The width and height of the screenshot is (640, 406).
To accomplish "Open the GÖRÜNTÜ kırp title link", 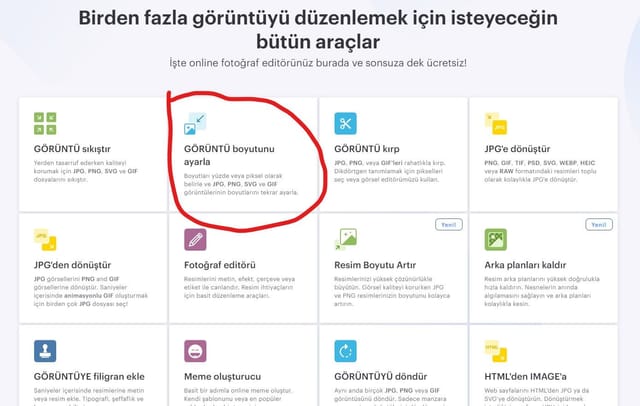I will coord(367,149).
